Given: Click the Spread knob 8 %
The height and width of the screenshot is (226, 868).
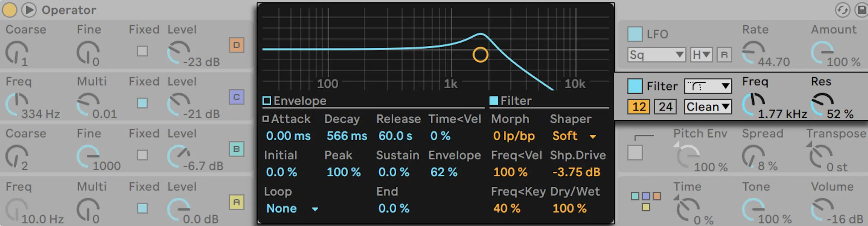Looking at the screenshot, I should click(x=753, y=156).
